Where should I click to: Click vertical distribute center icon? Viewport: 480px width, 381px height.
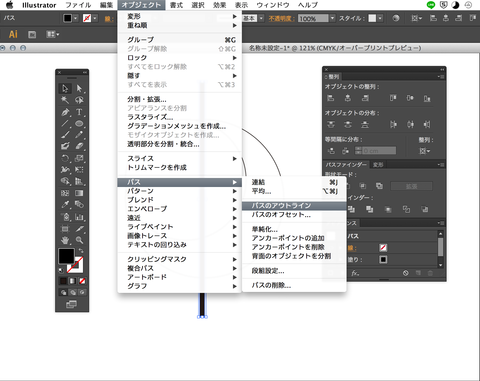point(348,125)
